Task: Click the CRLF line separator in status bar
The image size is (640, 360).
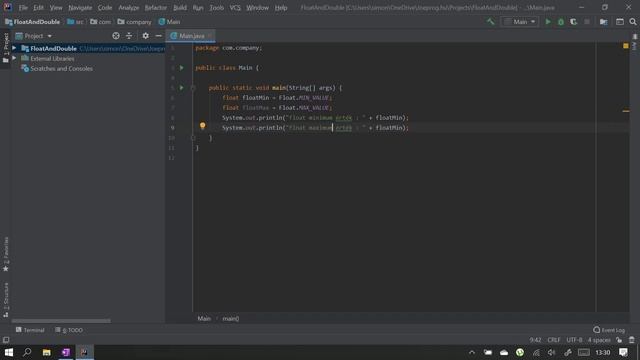Action: 553,340
